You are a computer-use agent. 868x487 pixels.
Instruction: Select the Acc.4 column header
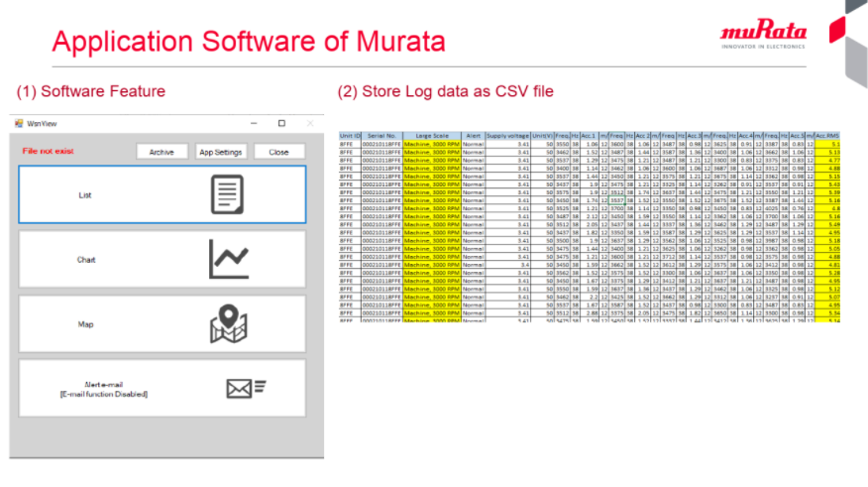coord(746,136)
